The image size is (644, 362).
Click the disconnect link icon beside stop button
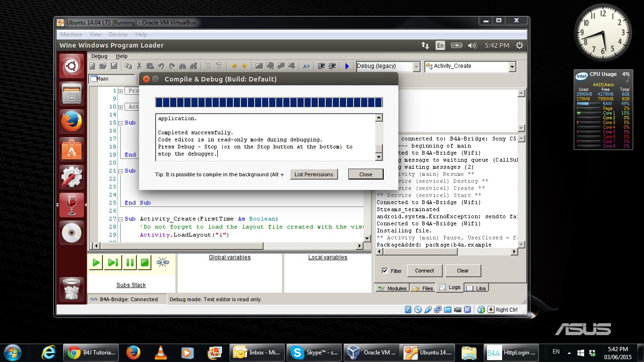163,263
